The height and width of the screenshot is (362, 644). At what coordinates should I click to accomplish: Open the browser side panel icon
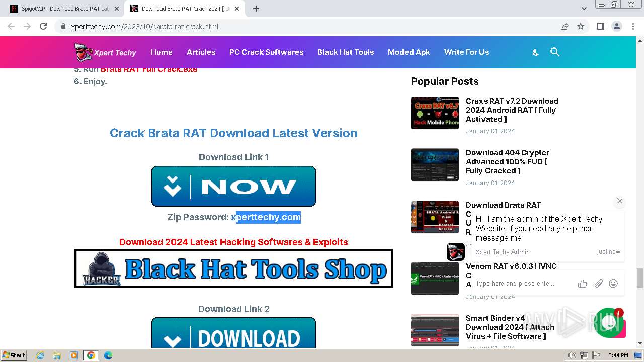coord(600,26)
